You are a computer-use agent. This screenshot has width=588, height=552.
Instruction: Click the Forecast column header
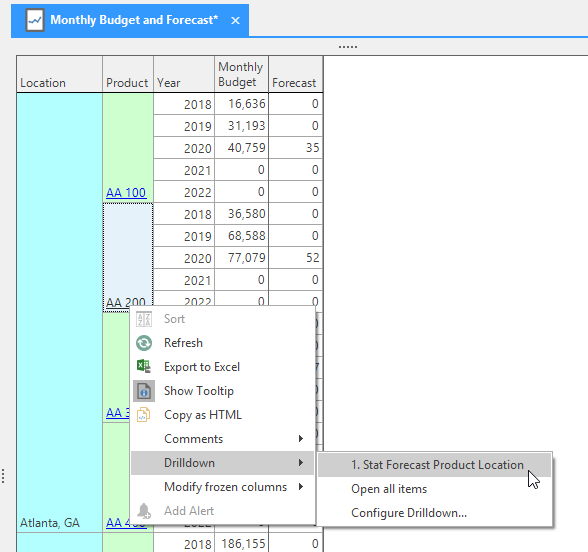click(x=296, y=74)
